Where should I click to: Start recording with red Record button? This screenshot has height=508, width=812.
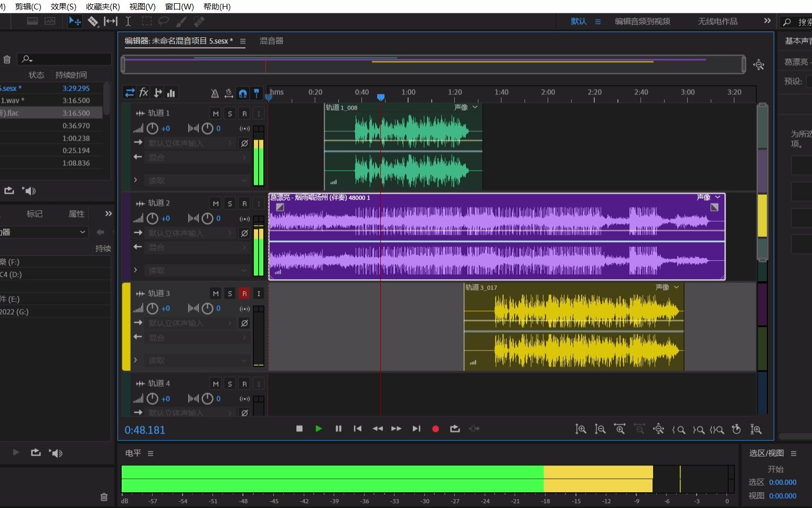pos(435,429)
